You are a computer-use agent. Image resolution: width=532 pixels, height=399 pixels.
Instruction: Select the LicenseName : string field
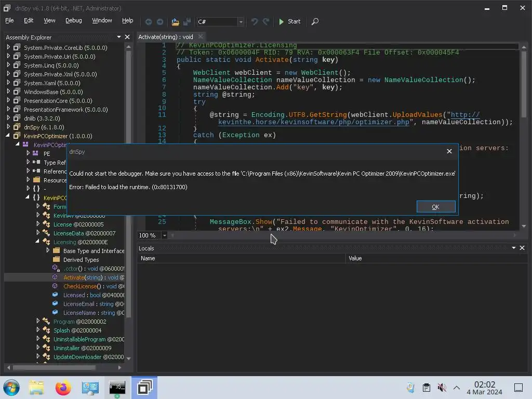point(94,312)
